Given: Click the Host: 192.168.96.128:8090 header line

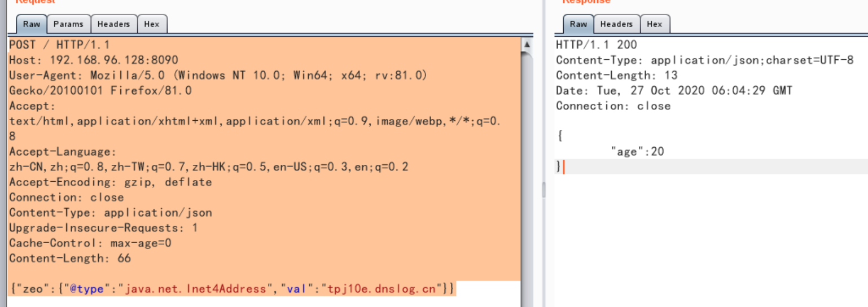Looking at the screenshot, I should click(94, 60).
